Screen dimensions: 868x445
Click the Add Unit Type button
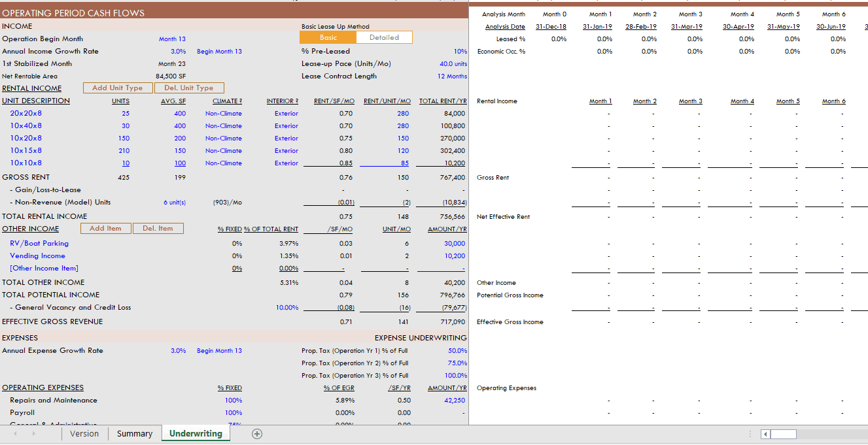(x=117, y=88)
